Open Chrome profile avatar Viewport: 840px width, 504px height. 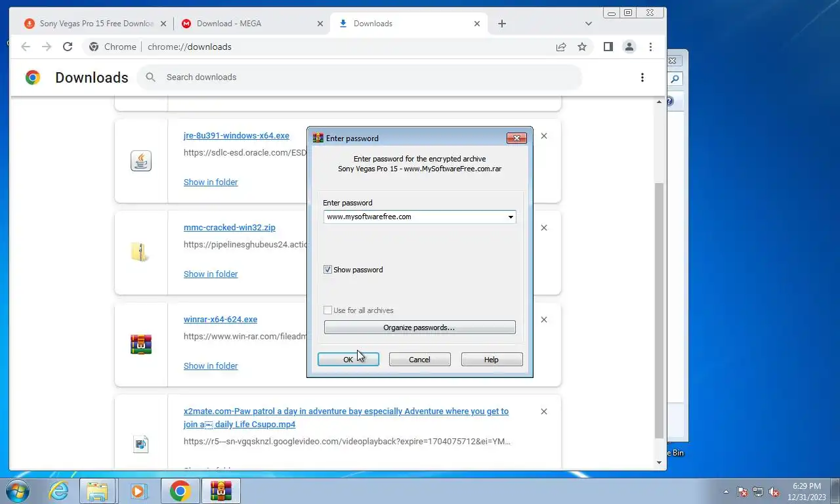click(x=629, y=47)
